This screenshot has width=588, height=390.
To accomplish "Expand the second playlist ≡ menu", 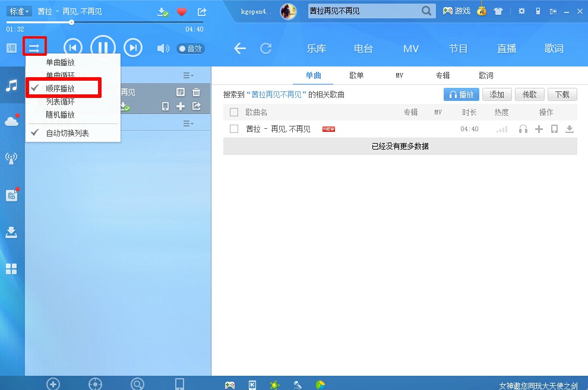I will pyautogui.click(x=188, y=123).
